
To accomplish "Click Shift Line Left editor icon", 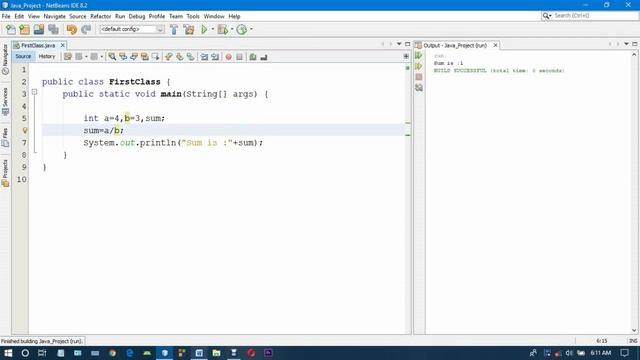I will (204, 57).
